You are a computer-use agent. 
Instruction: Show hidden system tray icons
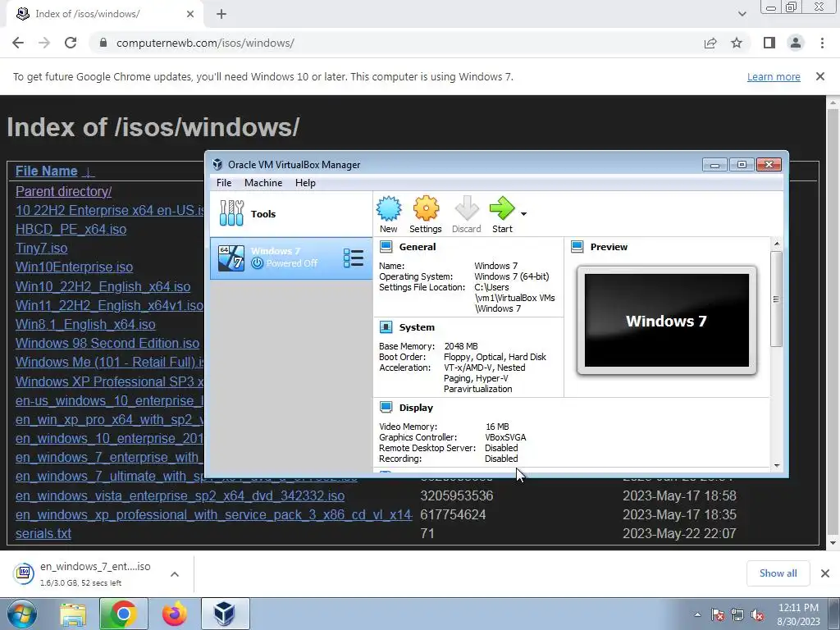[x=697, y=615]
